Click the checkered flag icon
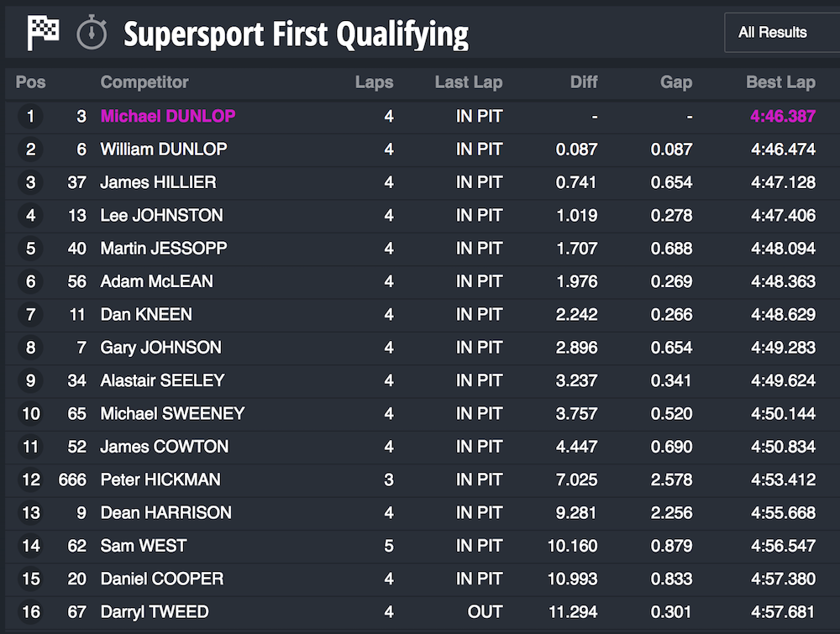Viewport: 840px width, 634px height. tap(43, 34)
